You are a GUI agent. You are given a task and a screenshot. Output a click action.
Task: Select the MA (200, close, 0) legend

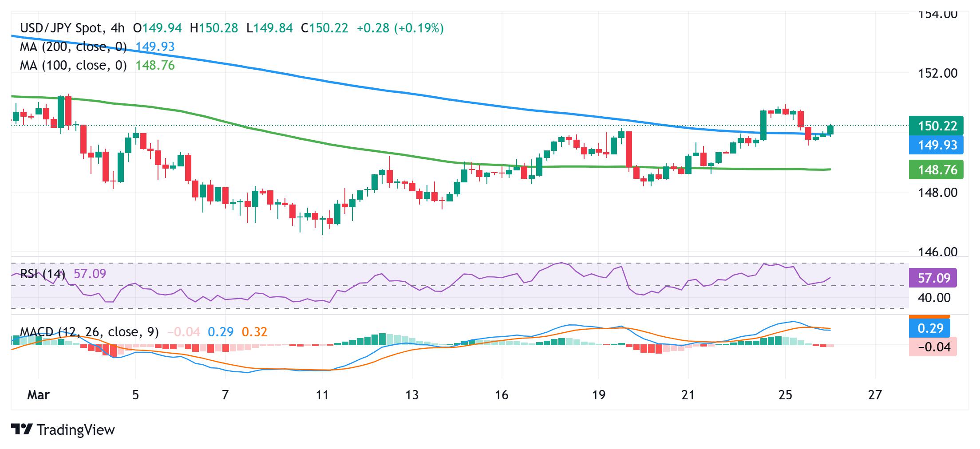point(73,47)
